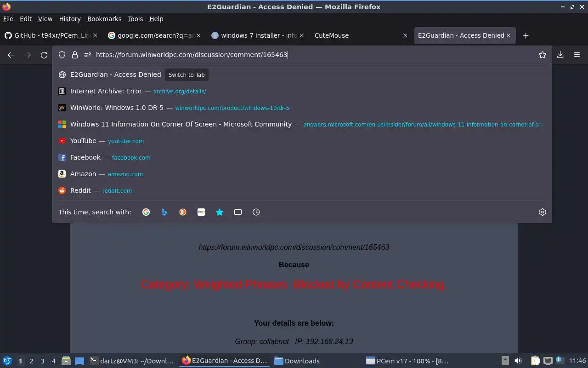This screenshot has width=588, height=368.
Task: Open the clipboard tray icon
Action: pyautogui.click(x=535, y=361)
